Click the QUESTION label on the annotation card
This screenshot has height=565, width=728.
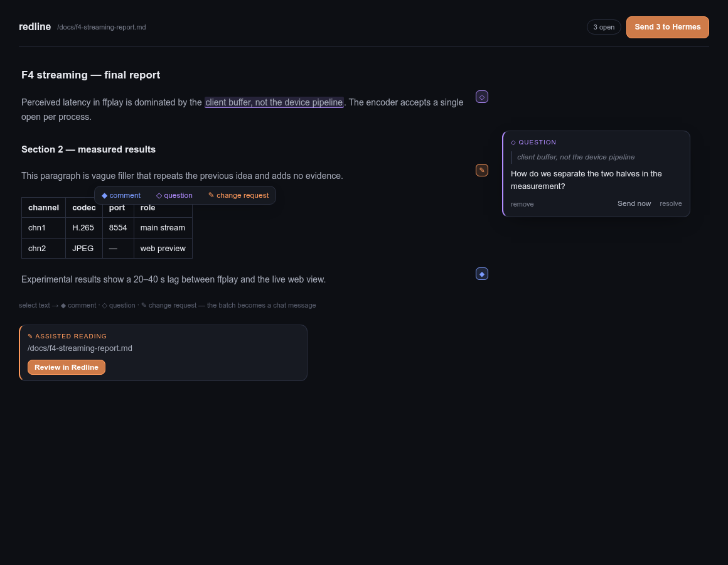pos(533,143)
